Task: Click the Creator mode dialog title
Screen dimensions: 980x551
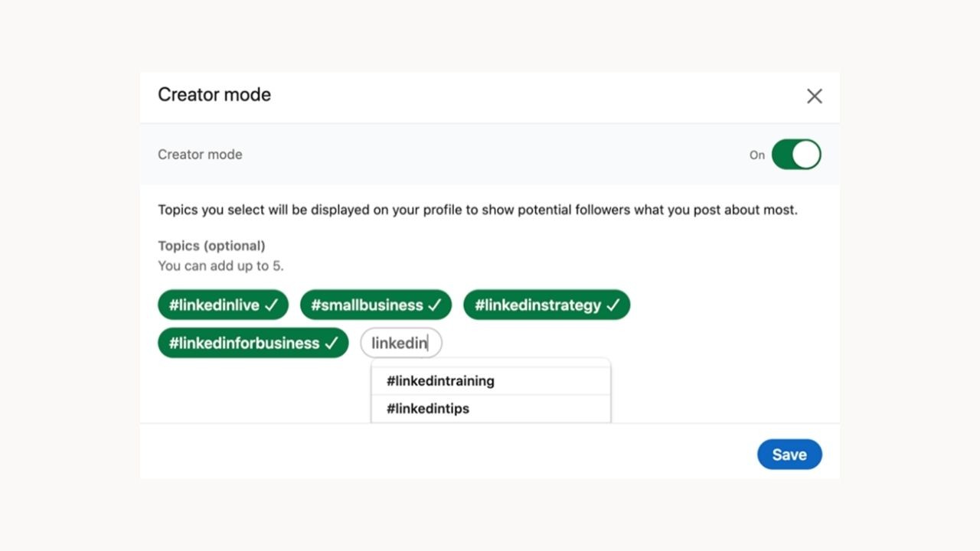Action: [214, 95]
